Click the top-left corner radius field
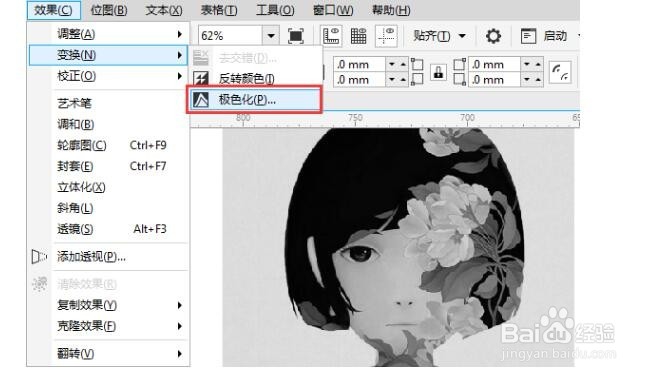This screenshot has height=377, width=653. pyautogui.click(x=359, y=65)
